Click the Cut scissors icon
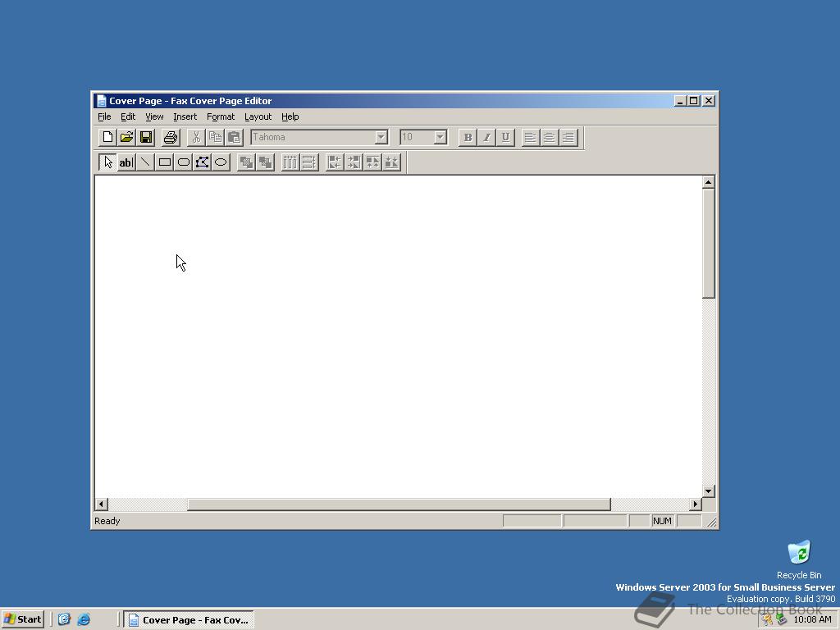This screenshot has height=630, width=840. 196,137
